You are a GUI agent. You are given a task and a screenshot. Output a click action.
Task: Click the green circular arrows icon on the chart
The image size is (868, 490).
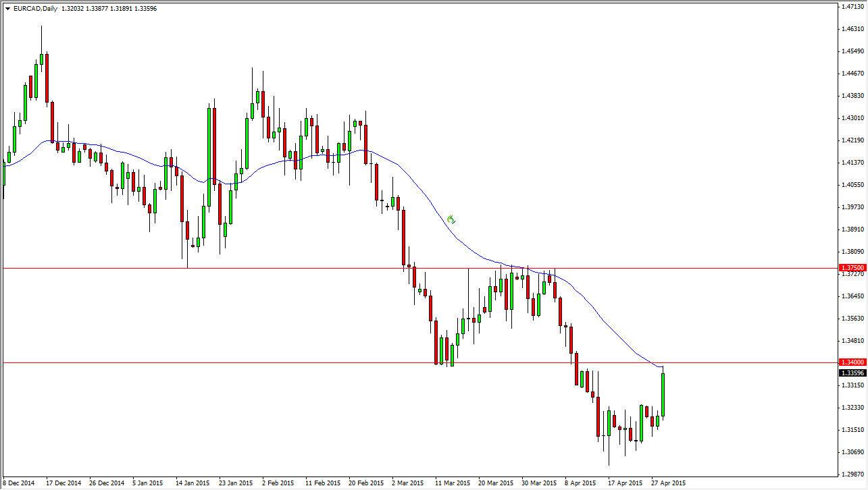[451, 219]
